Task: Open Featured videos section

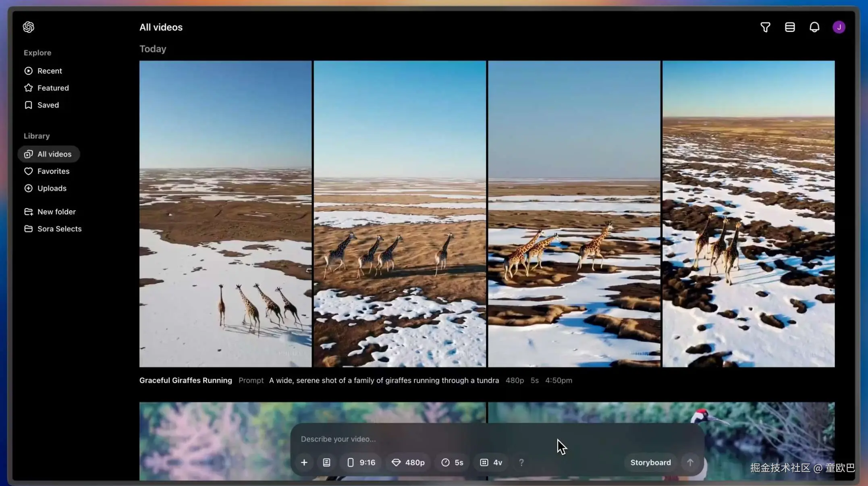Action: tap(53, 88)
